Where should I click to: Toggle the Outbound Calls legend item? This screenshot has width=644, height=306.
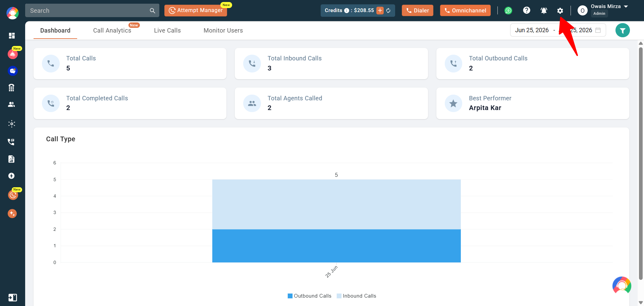(310, 296)
